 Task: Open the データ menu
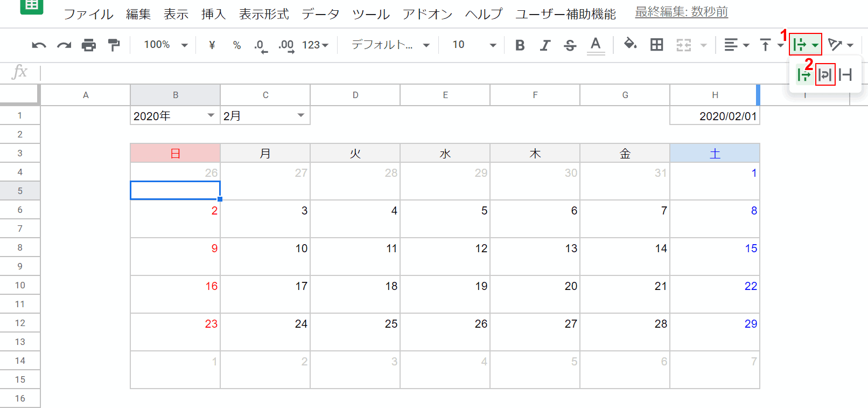[x=320, y=15]
